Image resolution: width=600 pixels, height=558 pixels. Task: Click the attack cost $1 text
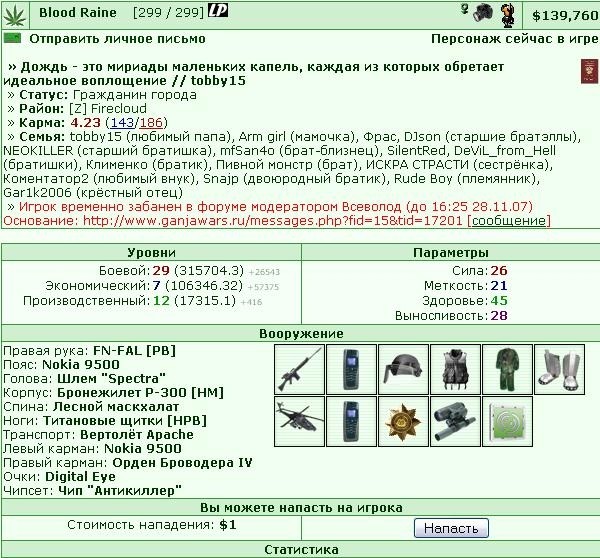(x=228, y=525)
